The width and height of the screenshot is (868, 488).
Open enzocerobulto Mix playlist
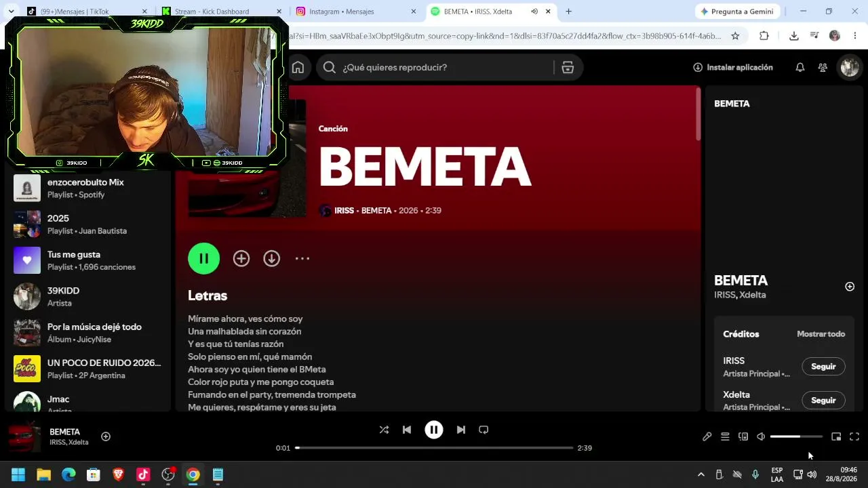point(88,188)
